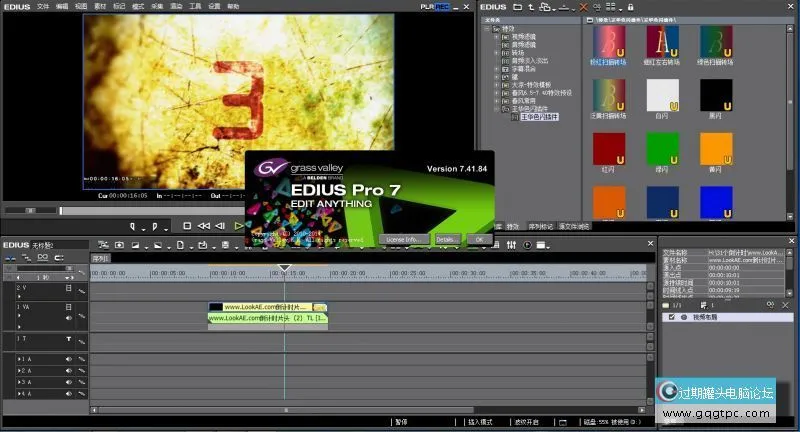Click the License Info... button
The width and height of the screenshot is (800, 432).
tap(404, 239)
